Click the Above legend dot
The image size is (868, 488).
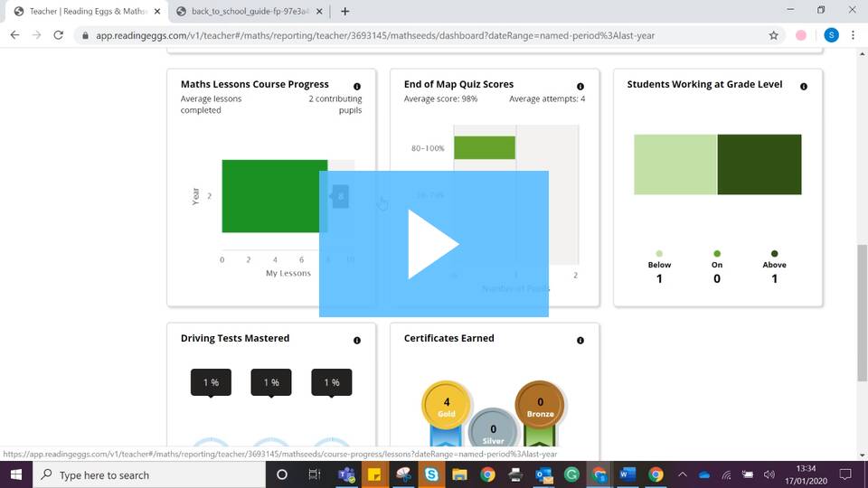point(775,253)
